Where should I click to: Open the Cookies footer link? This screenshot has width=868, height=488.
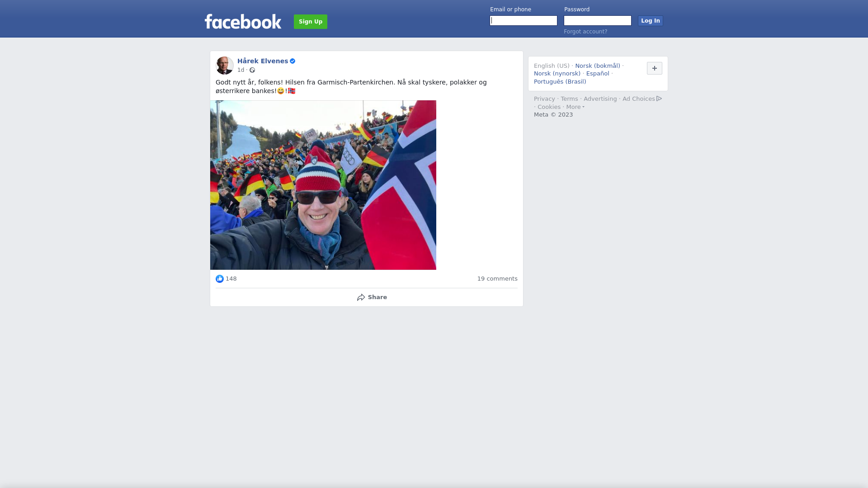click(549, 107)
